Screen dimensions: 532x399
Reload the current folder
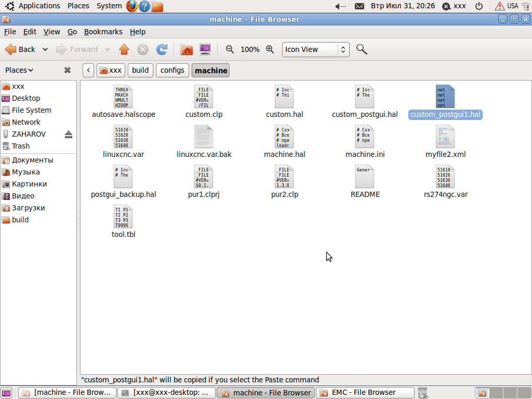click(x=162, y=49)
